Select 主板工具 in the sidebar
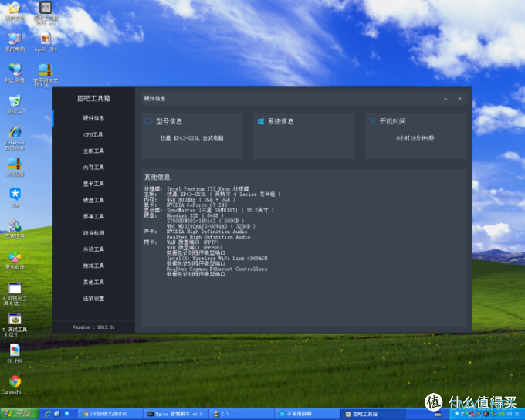The width and height of the screenshot is (525, 420). pos(93,151)
